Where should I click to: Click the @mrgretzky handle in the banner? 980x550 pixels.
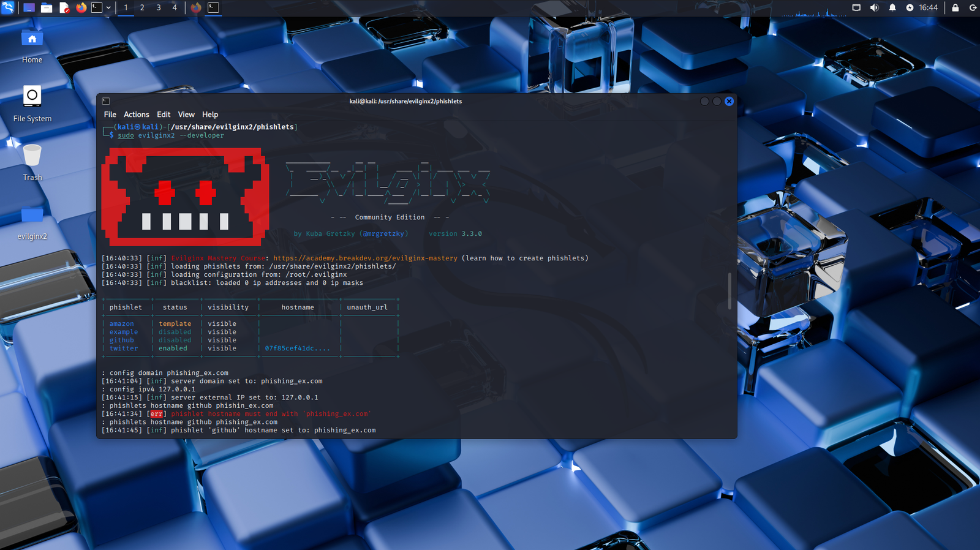383,234
